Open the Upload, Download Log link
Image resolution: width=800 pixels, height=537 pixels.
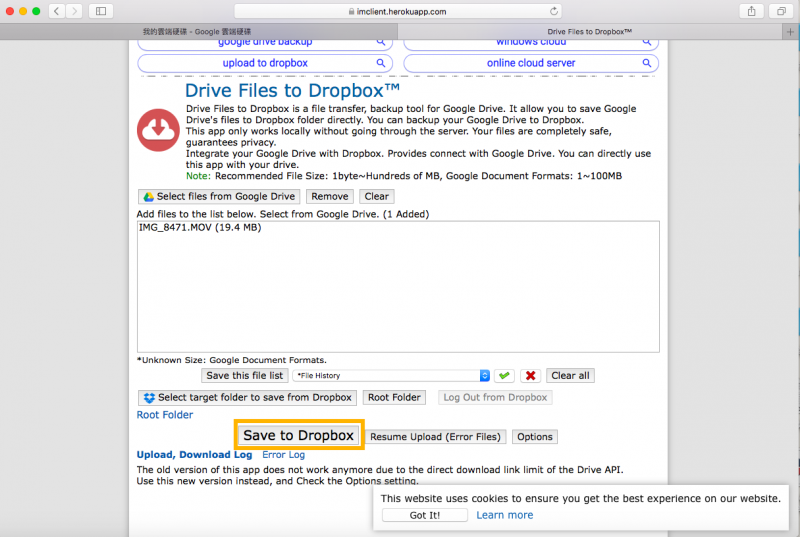click(x=194, y=455)
